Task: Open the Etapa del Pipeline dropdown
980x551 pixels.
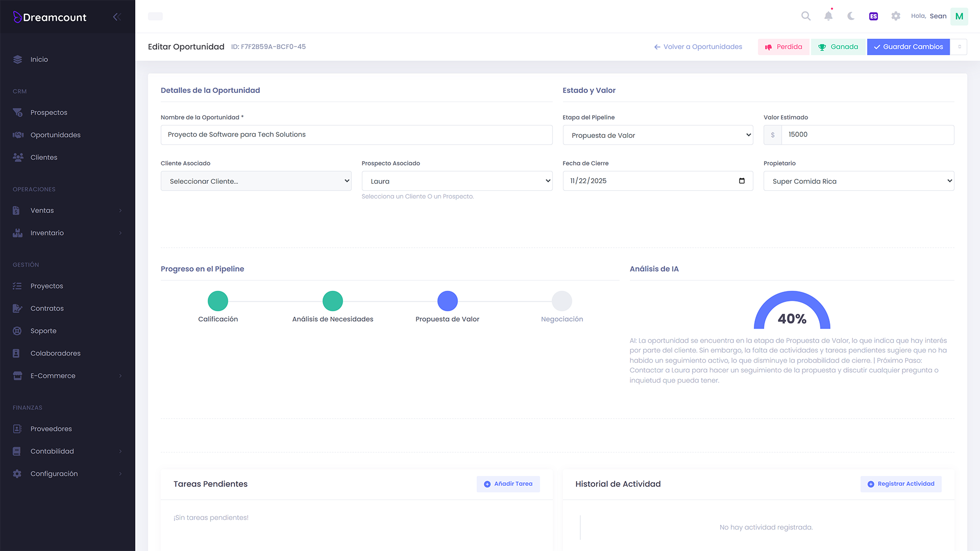Action: pyautogui.click(x=657, y=135)
